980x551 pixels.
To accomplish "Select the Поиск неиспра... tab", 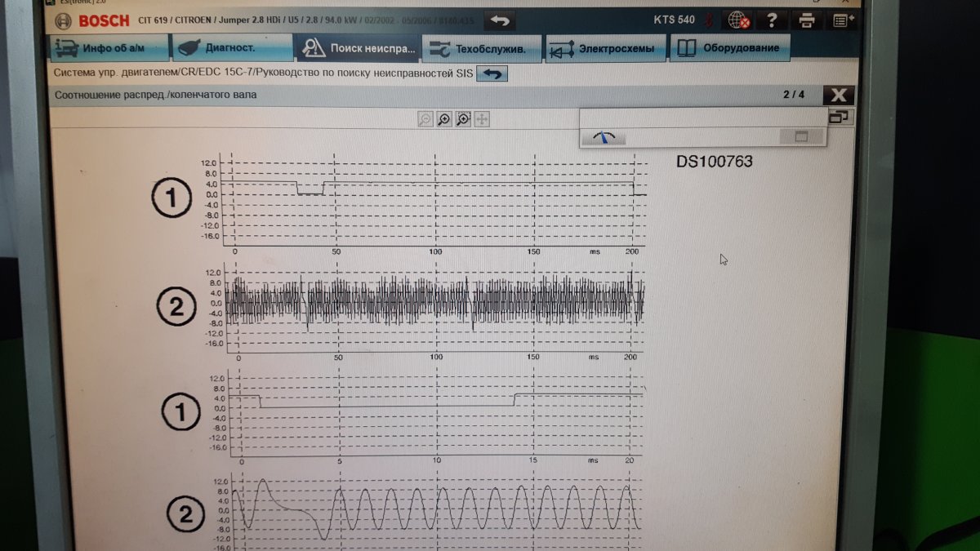I will (x=359, y=48).
